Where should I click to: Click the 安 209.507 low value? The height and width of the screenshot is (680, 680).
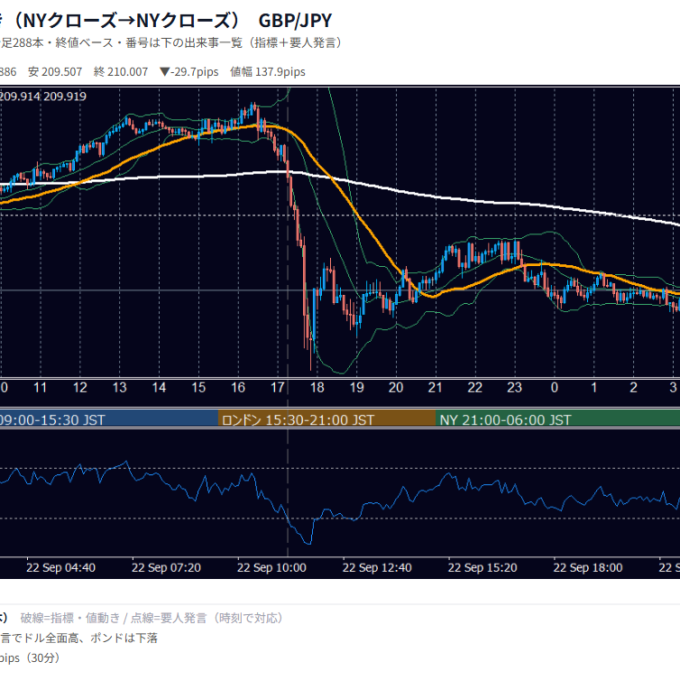pyautogui.click(x=55, y=72)
